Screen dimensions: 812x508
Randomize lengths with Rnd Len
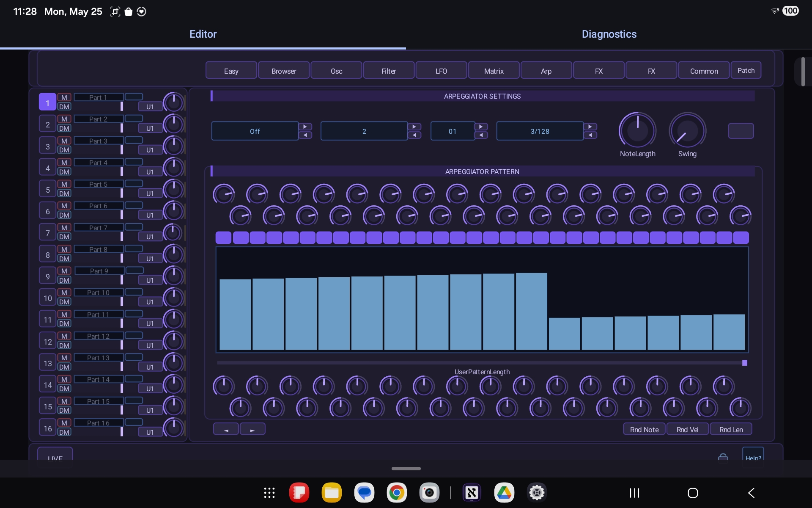[x=731, y=429]
